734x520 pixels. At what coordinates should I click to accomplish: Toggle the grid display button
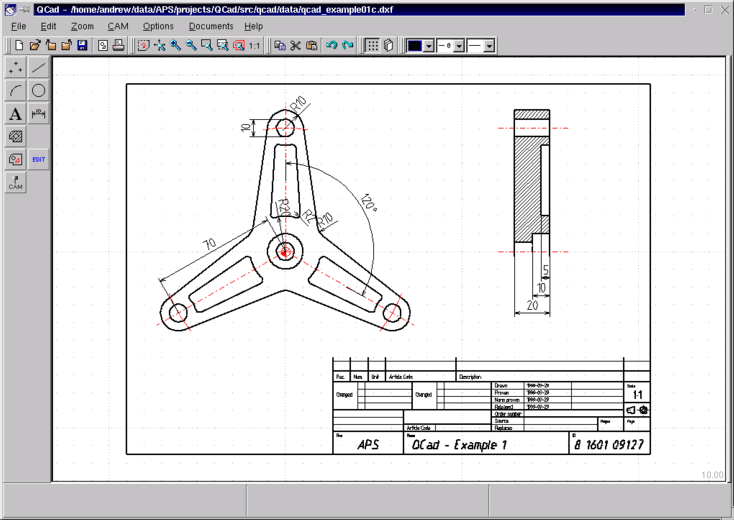(373, 45)
